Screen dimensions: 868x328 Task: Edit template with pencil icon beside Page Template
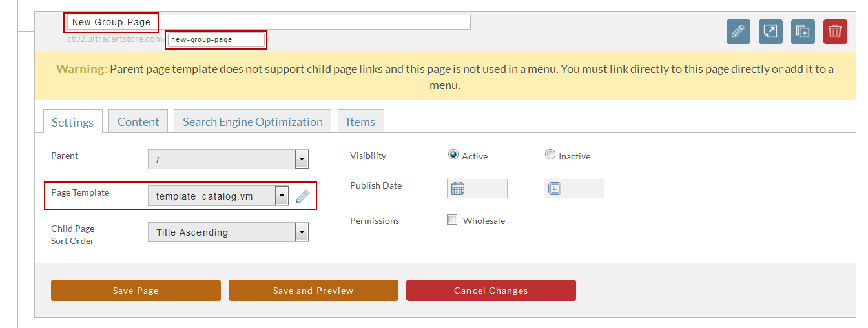(302, 196)
